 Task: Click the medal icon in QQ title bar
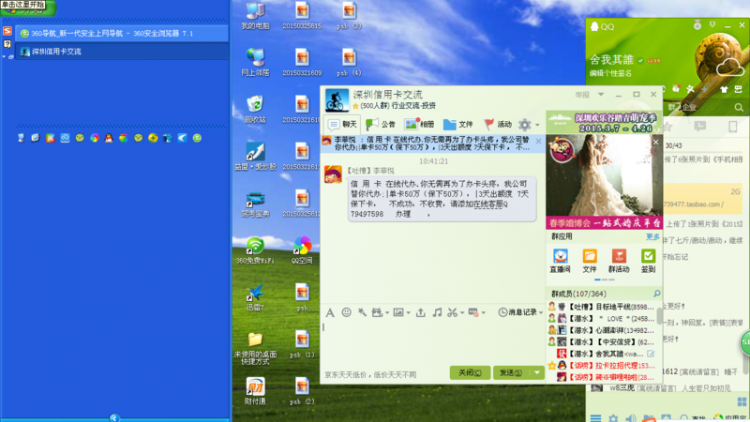[697, 25]
